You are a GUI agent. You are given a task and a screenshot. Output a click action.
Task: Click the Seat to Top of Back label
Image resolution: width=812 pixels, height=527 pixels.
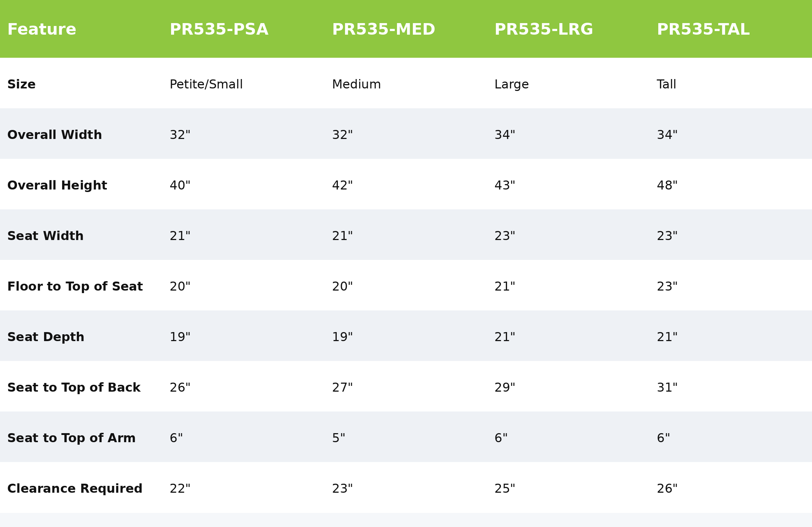(74, 388)
